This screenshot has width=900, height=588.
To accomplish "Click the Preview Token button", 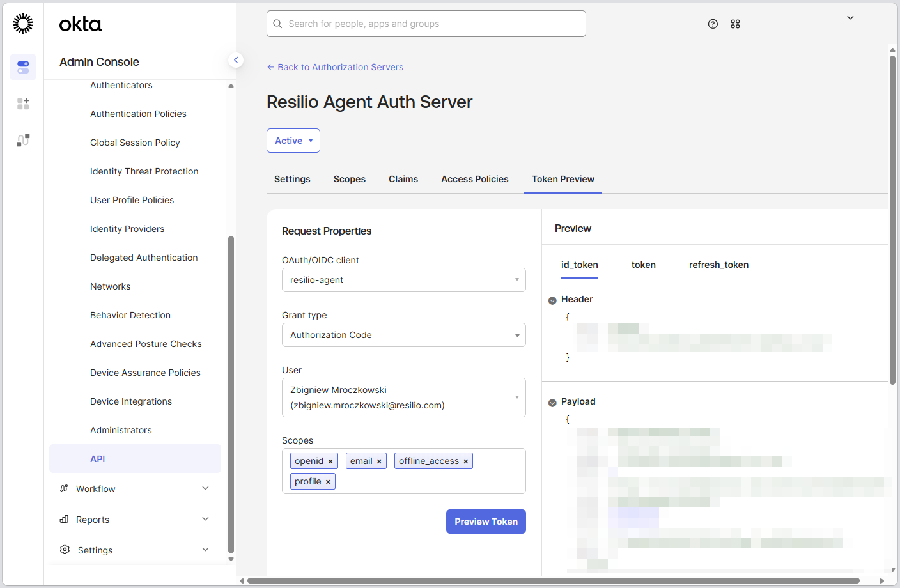I will [486, 522].
